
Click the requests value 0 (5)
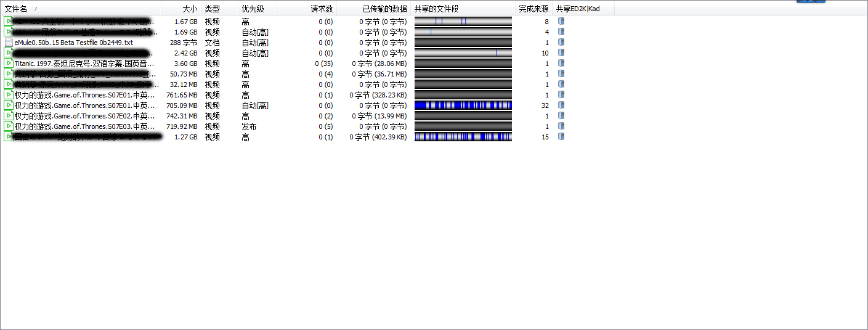326,126
